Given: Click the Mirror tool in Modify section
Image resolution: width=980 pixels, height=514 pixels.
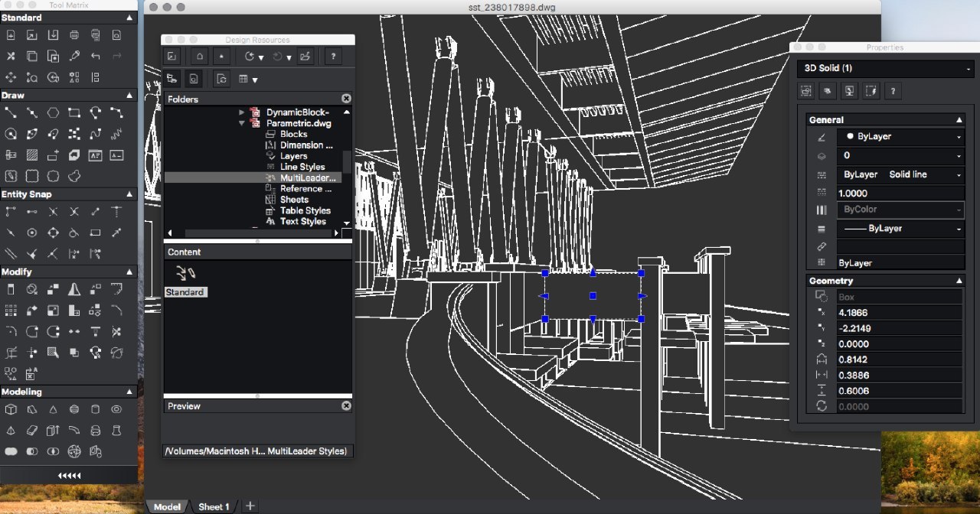Looking at the screenshot, I should [74, 289].
